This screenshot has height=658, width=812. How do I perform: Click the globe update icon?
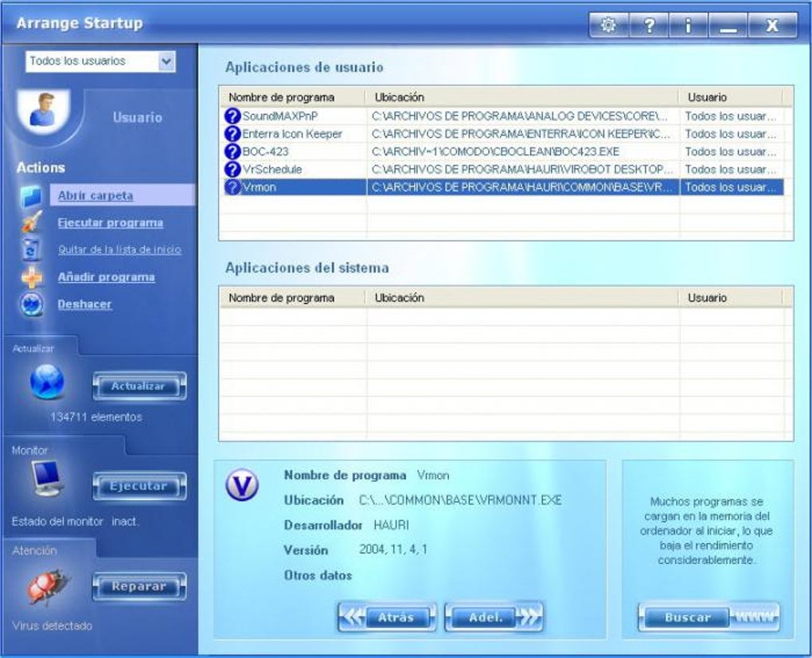tap(47, 382)
